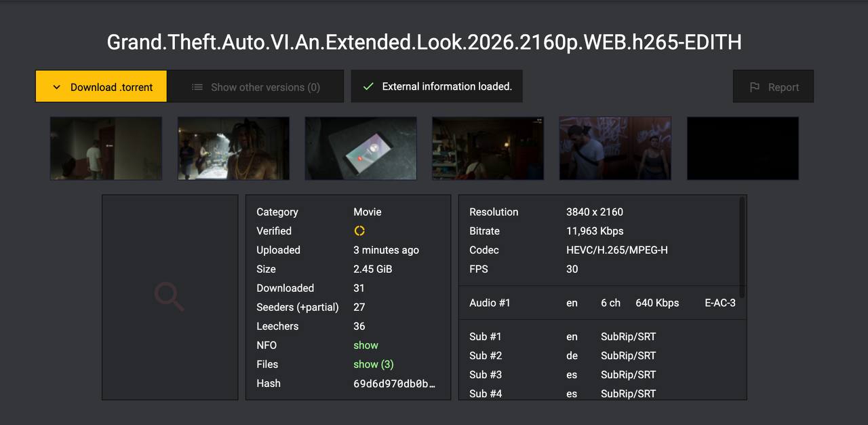The image size is (868, 425).
Task: Open thumbnail of man with gold chains
Action: click(x=233, y=148)
